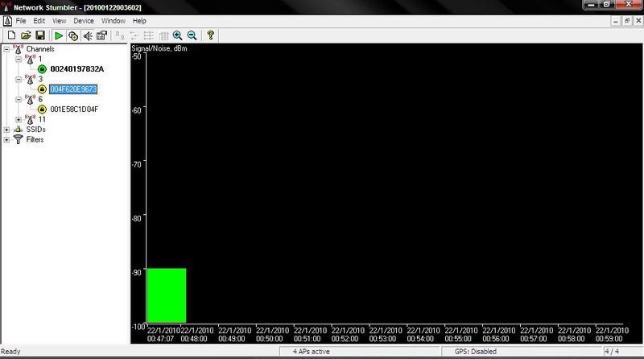The height and width of the screenshot is (359, 644).
Task: Collapse channel 1 node
Action: coord(19,59)
